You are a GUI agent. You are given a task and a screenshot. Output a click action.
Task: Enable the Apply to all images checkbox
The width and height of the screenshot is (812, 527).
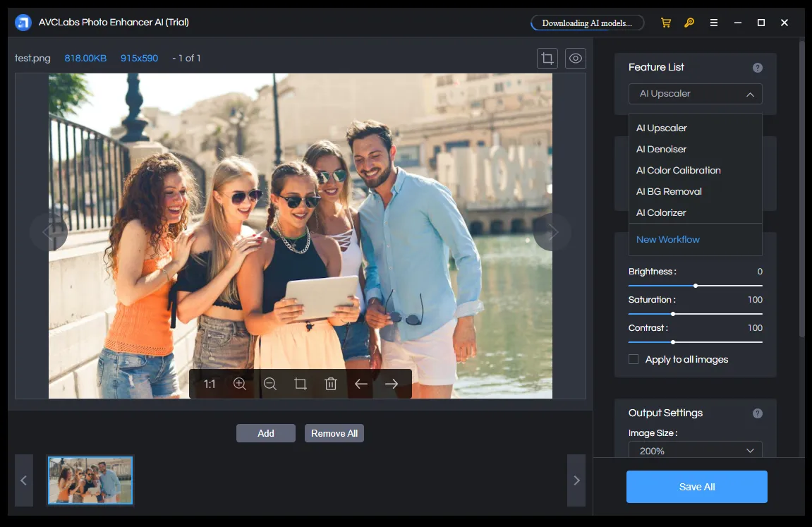pos(633,359)
